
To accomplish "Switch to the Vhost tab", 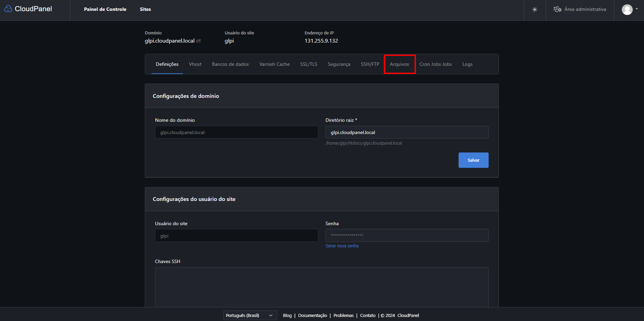I will pos(195,64).
